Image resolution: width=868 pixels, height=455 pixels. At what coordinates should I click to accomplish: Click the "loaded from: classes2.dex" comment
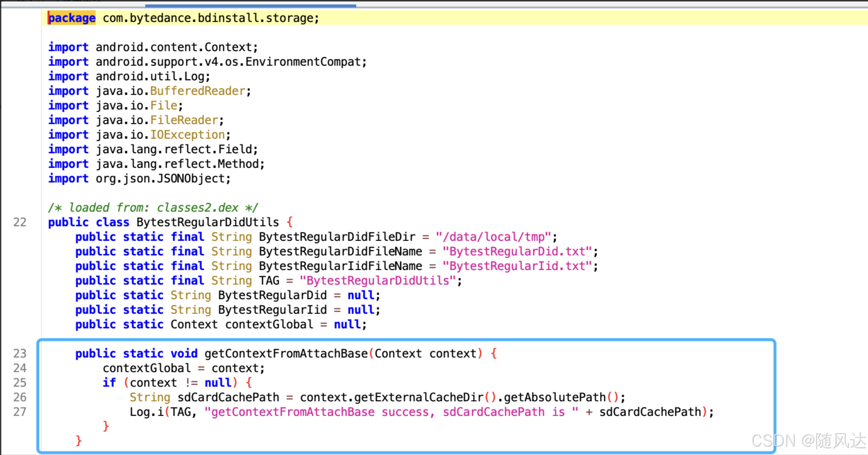pos(153,207)
